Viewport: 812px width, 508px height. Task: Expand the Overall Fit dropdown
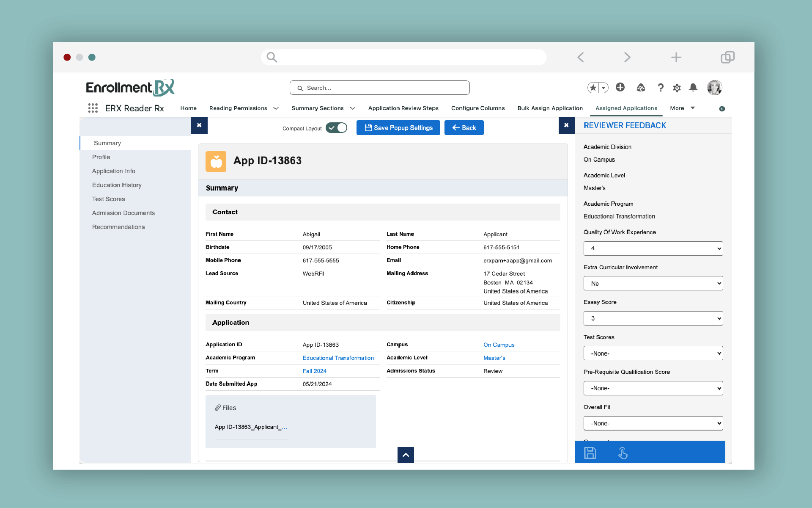coord(653,423)
